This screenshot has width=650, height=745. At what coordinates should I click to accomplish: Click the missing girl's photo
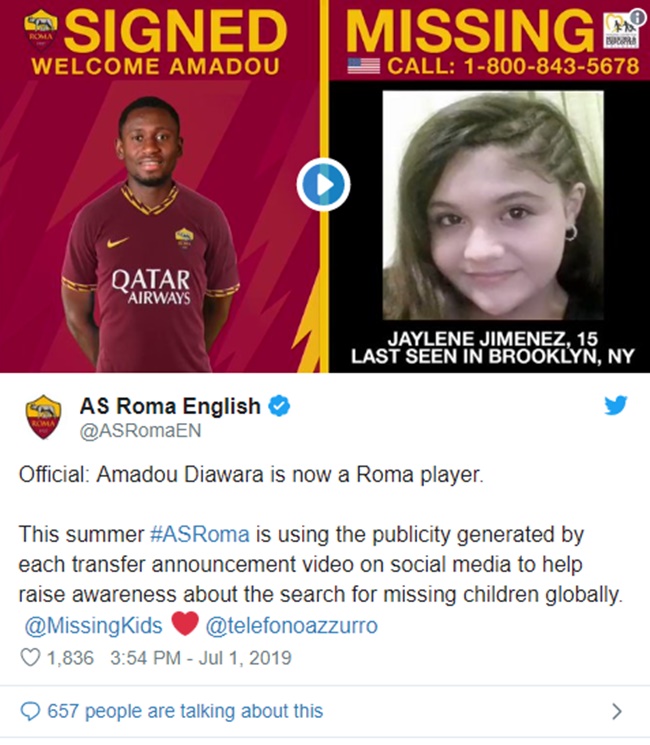(x=493, y=205)
